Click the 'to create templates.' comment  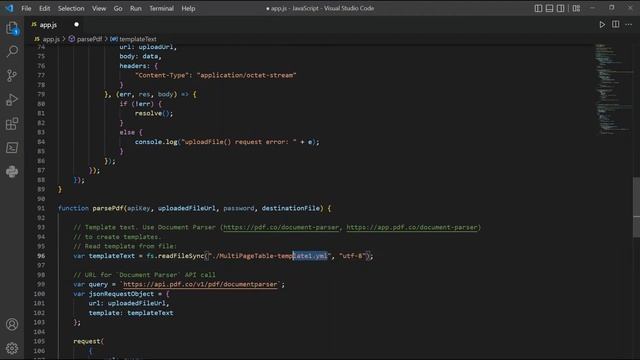click(117, 237)
